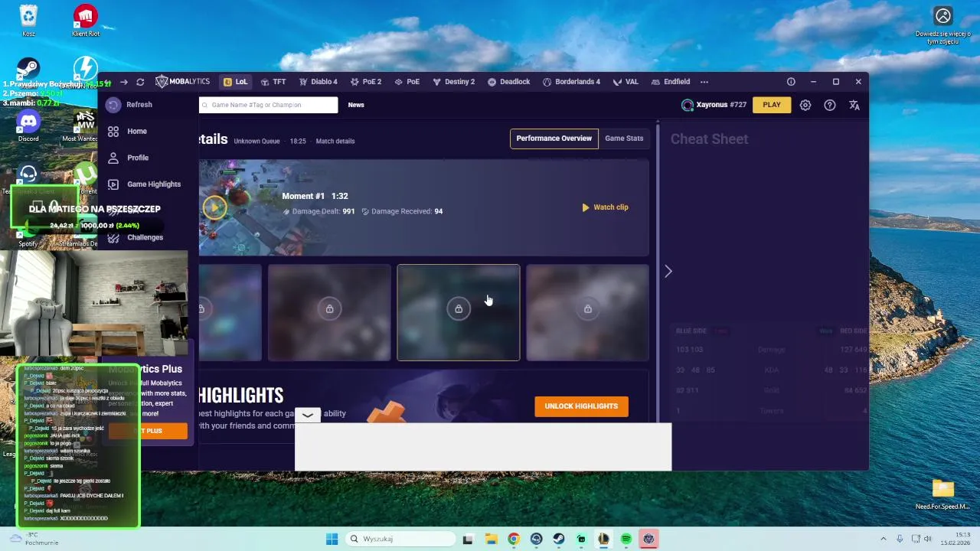Open the Kosz recycle bin on desktop
This screenshot has height=551, width=980.
click(28, 21)
